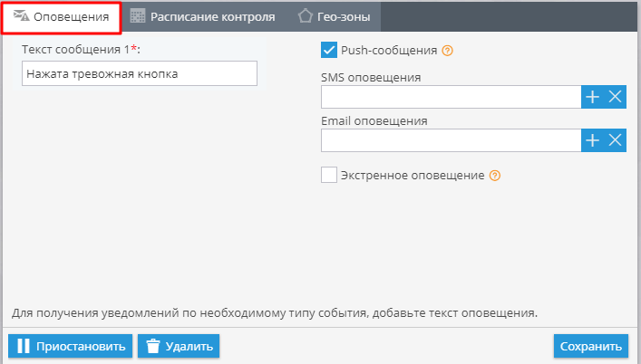This screenshot has height=364, width=641.
Task: Add an Email notification with the plus button
Action: tap(592, 140)
